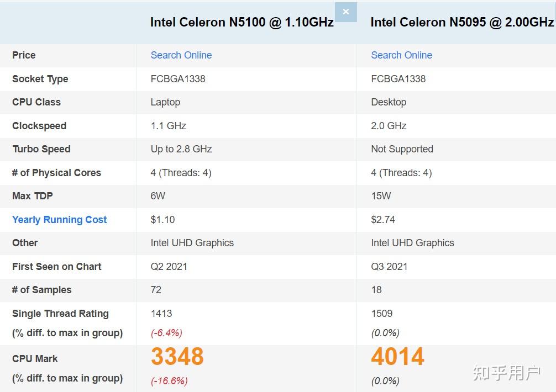Click the Single Thread Rating 1509 value
The height and width of the screenshot is (392, 556).
381,313
